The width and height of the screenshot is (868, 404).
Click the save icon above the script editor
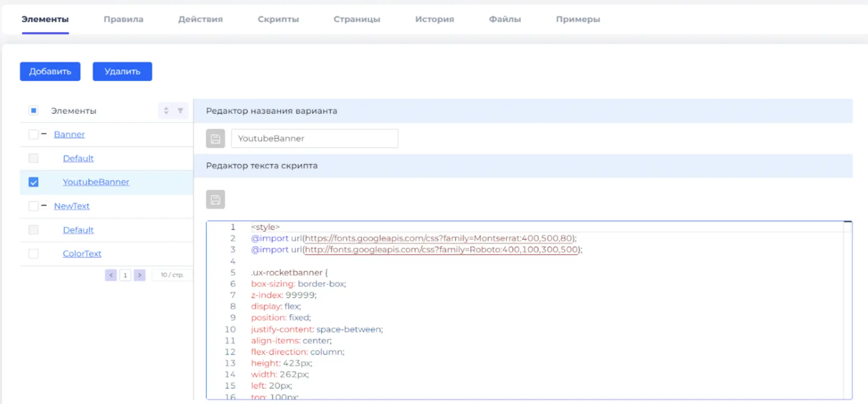[x=215, y=199]
